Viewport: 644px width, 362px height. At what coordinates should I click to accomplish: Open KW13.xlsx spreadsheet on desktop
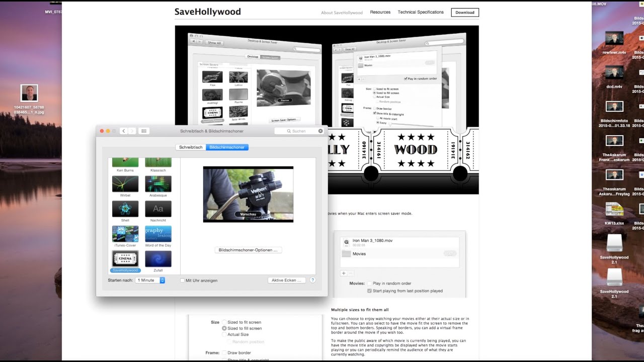(x=614, y=213)
